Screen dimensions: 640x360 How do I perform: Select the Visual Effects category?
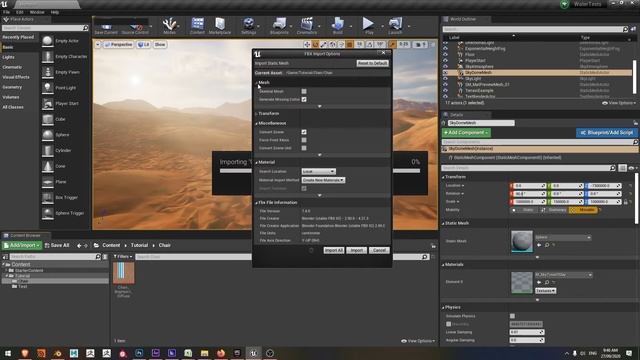coord(16,77)
